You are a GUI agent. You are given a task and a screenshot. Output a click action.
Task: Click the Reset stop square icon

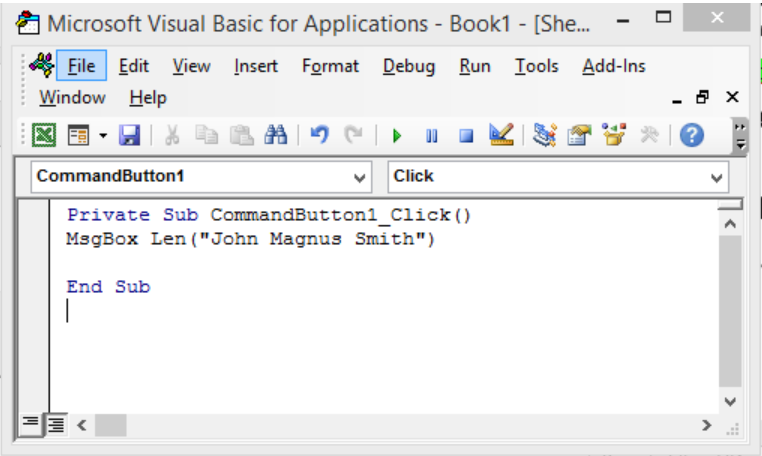[x=465, y=136]
